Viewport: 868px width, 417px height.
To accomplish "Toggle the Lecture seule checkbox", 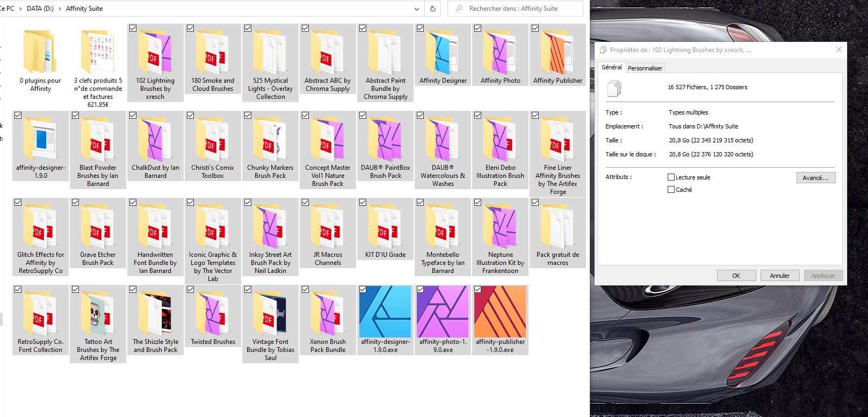I will tap(671, 177).
